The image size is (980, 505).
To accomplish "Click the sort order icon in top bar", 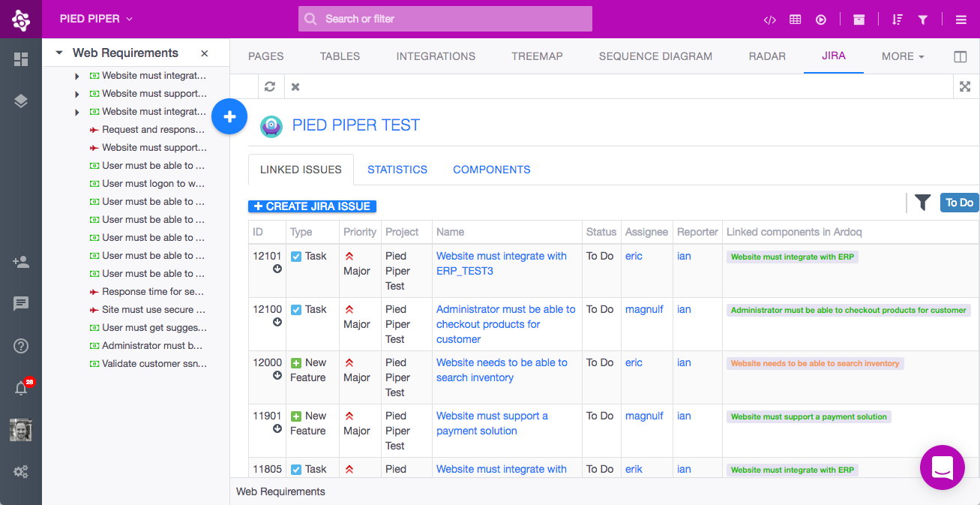I will coord(898,20).
